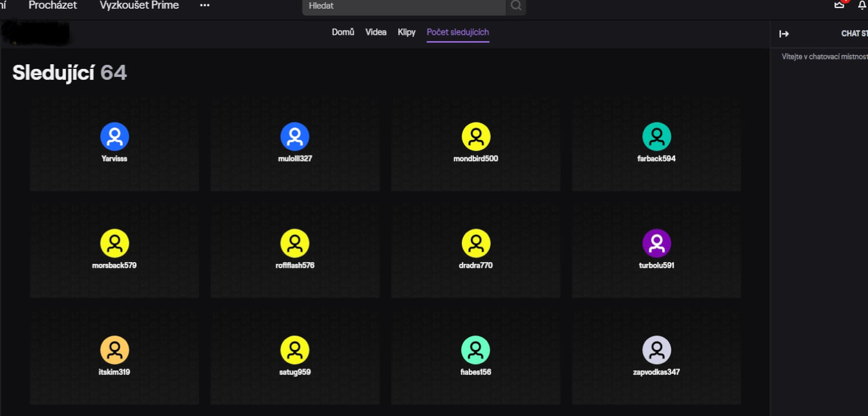Open the more options ellipsis menu

tap(205, 5)
